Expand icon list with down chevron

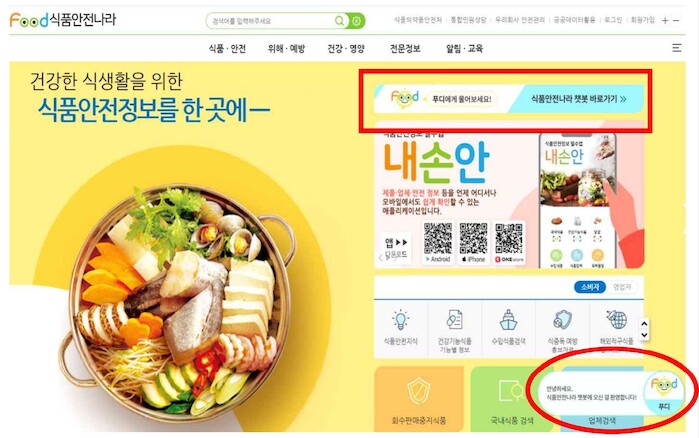point(644,335)
